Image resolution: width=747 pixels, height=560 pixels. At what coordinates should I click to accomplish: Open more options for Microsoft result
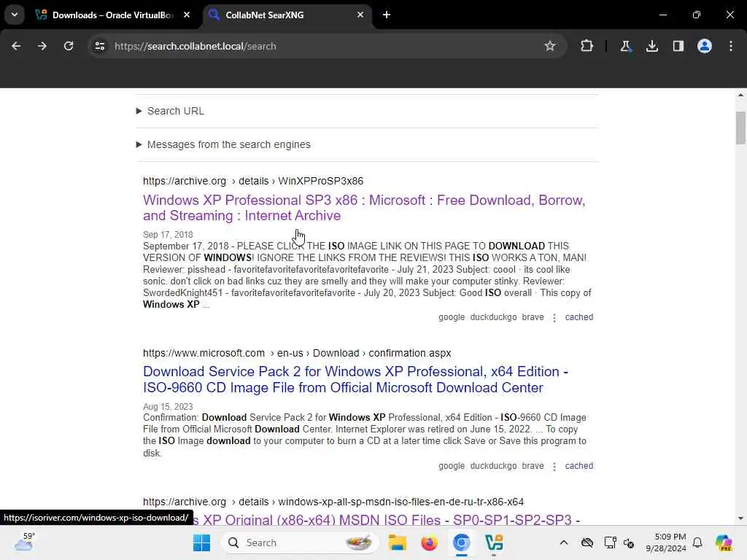tap(554, 466)
